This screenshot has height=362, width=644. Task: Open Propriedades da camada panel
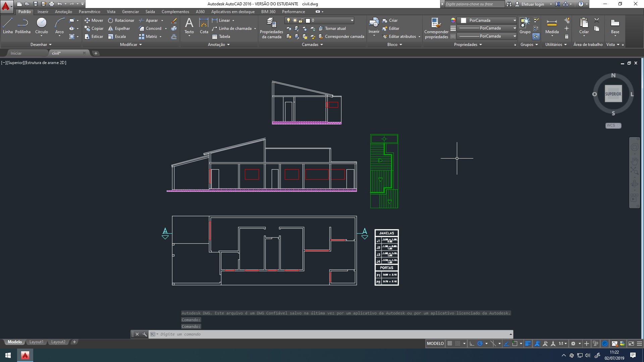point(271,28)
